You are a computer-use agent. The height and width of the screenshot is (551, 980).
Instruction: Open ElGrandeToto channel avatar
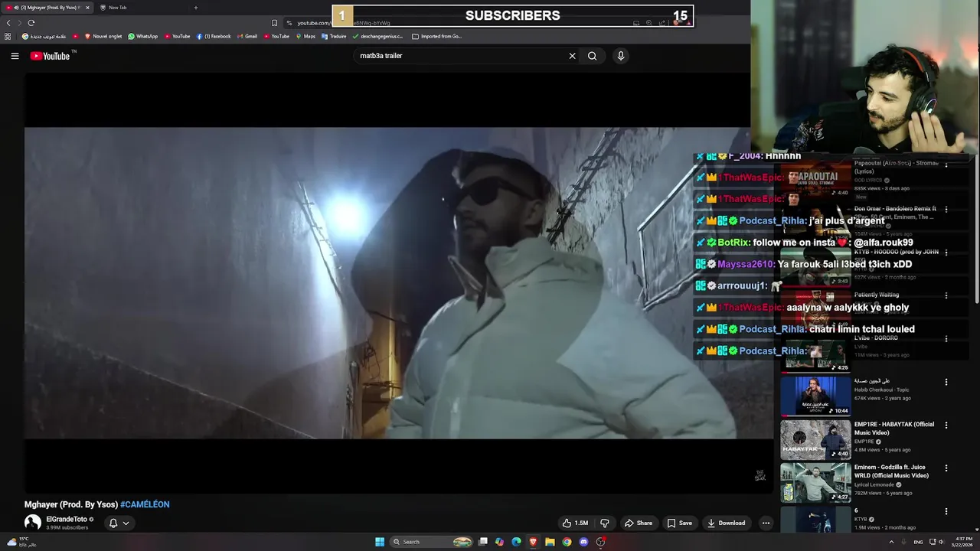[33, 523]
